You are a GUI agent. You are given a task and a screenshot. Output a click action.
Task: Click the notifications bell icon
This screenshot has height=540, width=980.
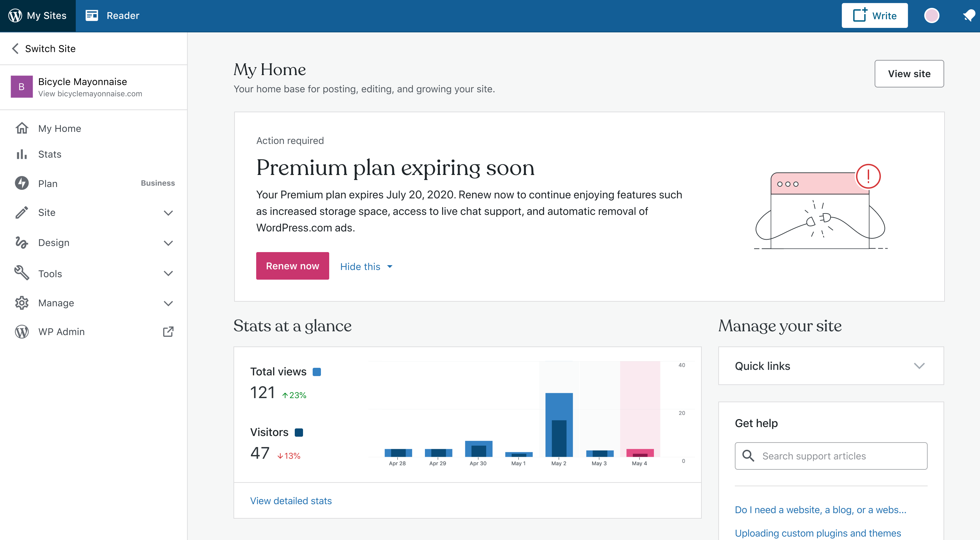tap(968, 15)
